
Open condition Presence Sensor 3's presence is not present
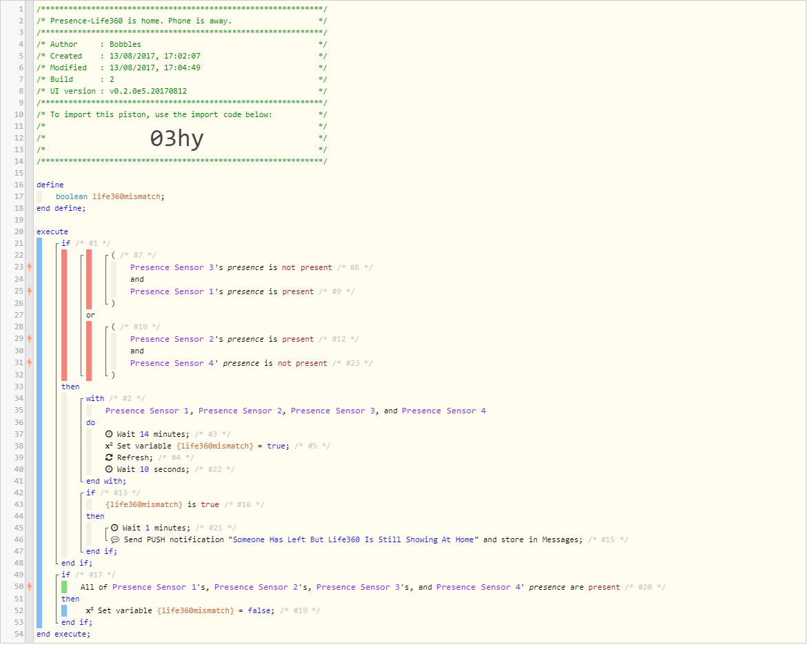pos(231,267)
